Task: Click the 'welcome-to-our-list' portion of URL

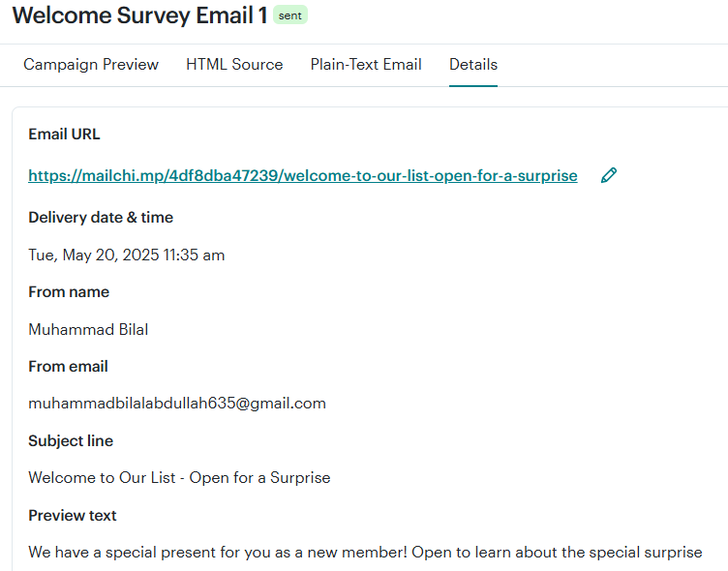Action: (356, 176)
